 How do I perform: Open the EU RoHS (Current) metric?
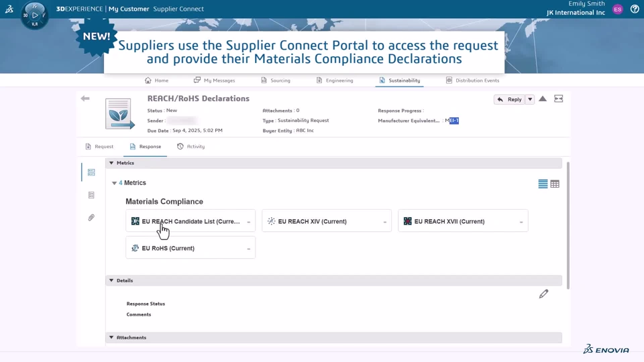190,248
